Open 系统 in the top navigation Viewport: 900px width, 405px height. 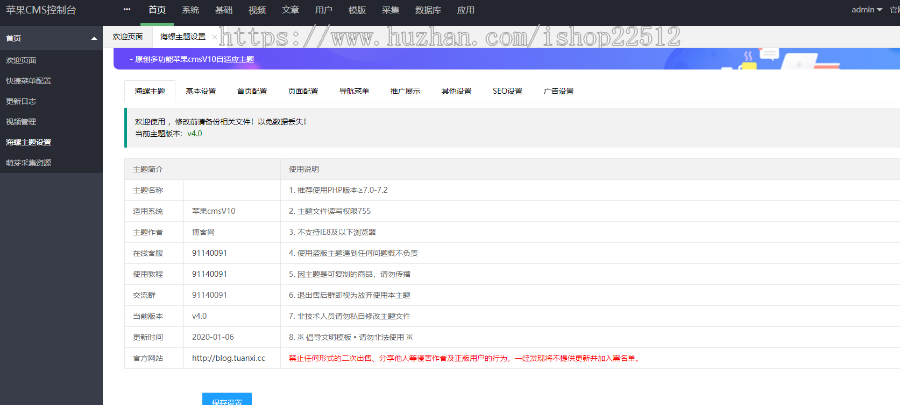coord(190,10)
